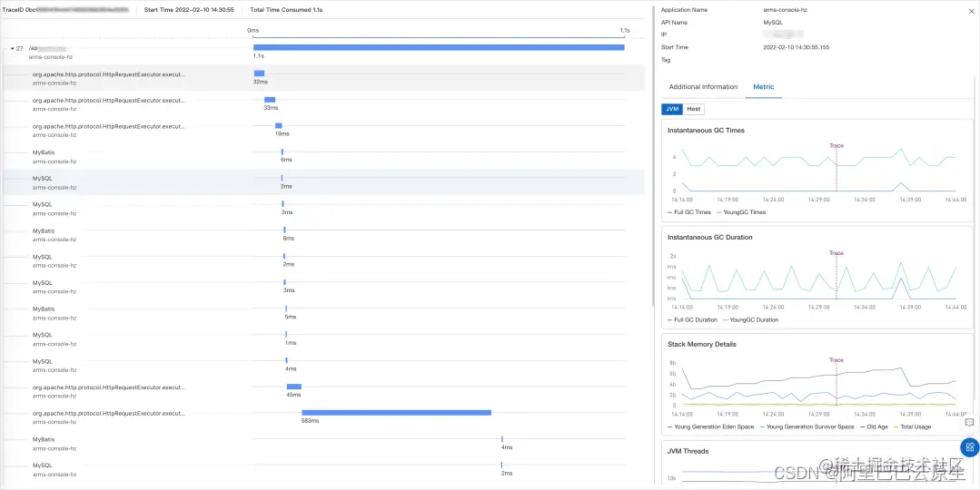Select the Metric tab
Screen dimensions: 980x490
tap(763, 87)
